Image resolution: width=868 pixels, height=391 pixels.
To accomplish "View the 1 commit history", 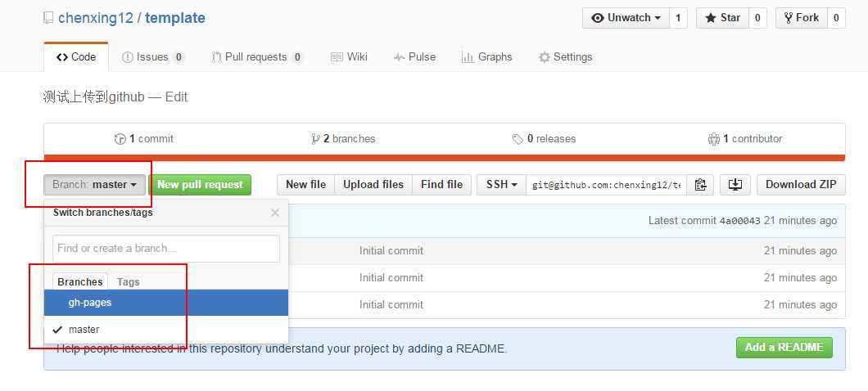I will pos(144,139).
